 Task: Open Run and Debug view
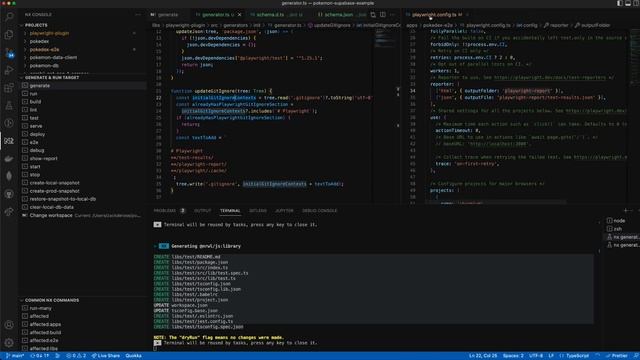[9, 70]
